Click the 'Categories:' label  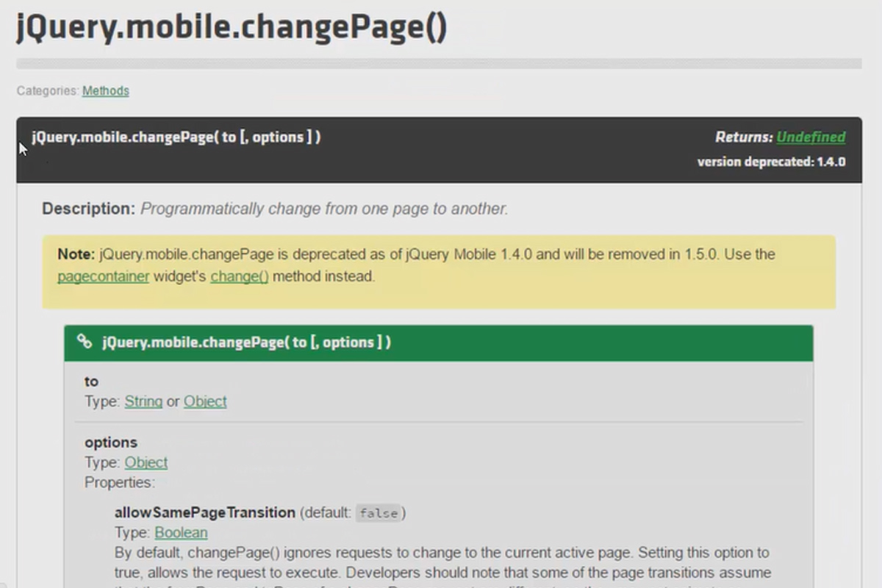48,91
